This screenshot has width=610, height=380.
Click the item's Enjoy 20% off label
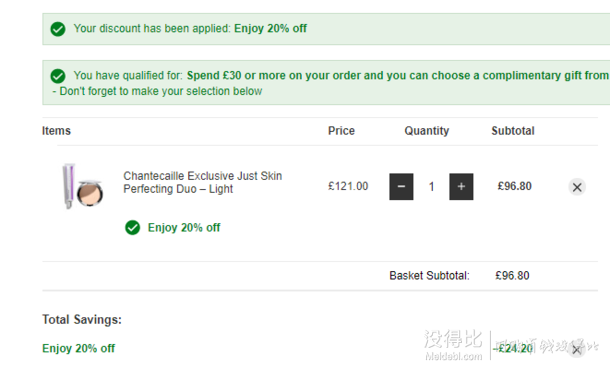point(184,228)
